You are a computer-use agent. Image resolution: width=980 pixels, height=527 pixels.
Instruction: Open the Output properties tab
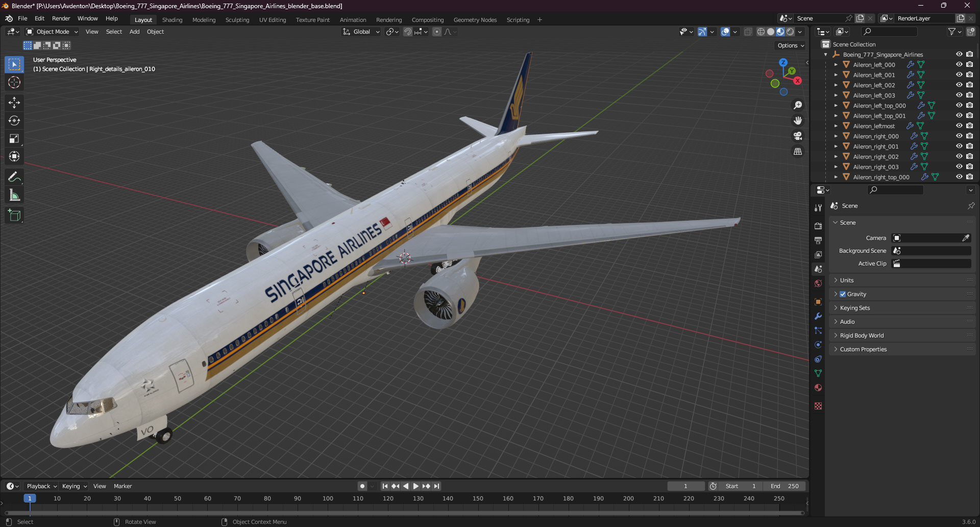(x=818, y=240)
